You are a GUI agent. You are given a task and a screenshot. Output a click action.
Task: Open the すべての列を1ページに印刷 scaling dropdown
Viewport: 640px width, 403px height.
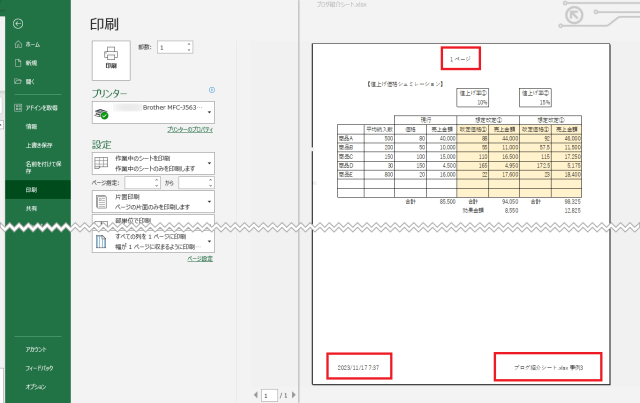coord(153,242)
